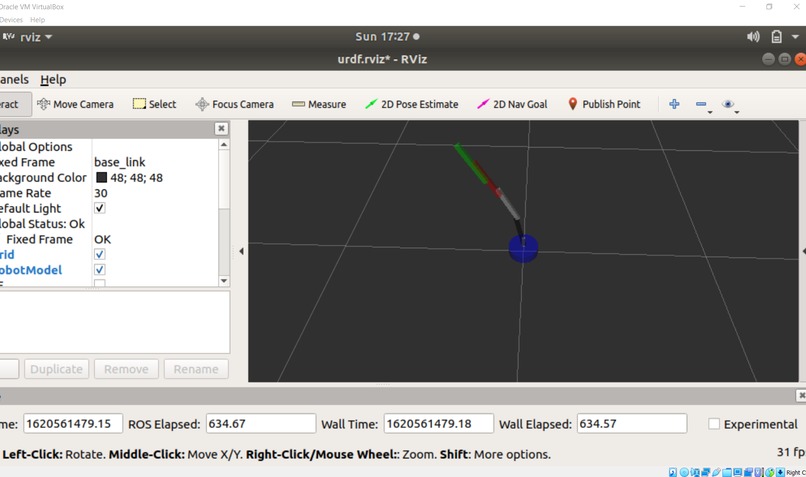Click the blue robot base in 3D view
This screenshot has width=806, height=477.
[523, 250]
